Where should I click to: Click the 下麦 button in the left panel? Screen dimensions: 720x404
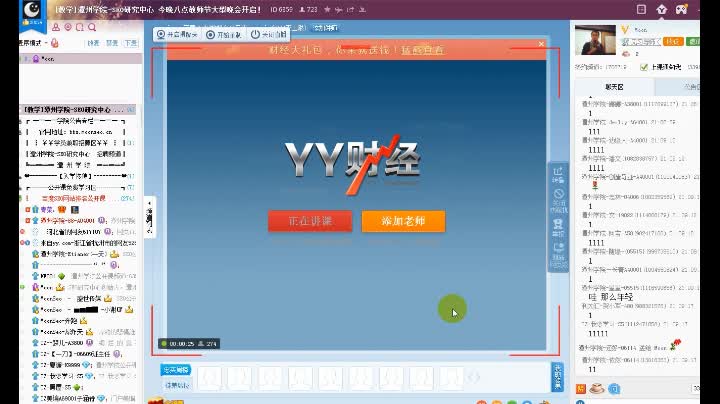click(131, 43)
